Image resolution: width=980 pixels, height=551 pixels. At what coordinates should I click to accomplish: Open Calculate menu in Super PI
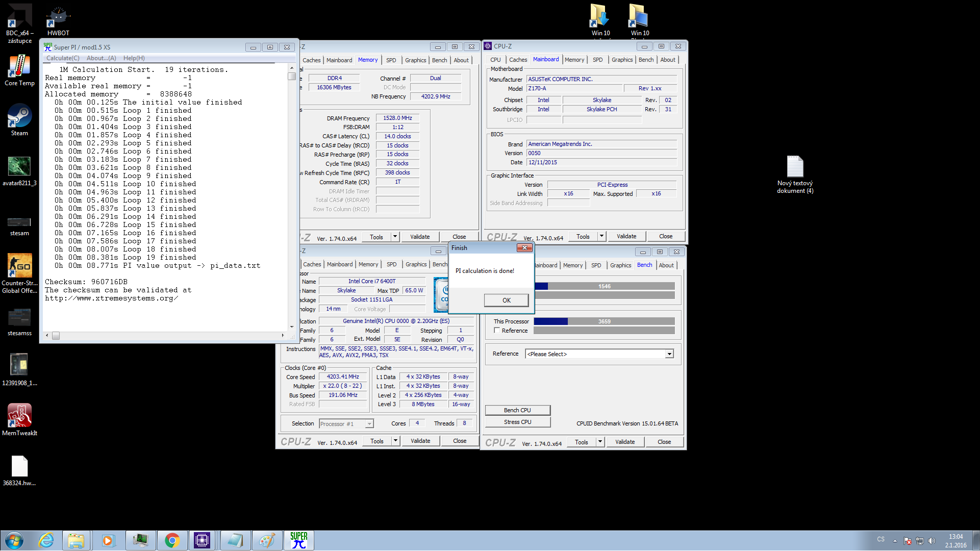(63, 58)
